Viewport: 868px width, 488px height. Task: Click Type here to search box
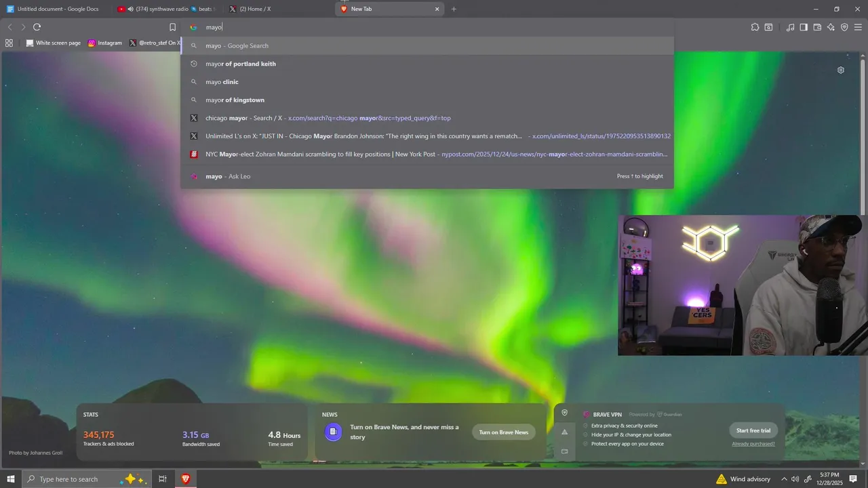(x=86, y=479)
